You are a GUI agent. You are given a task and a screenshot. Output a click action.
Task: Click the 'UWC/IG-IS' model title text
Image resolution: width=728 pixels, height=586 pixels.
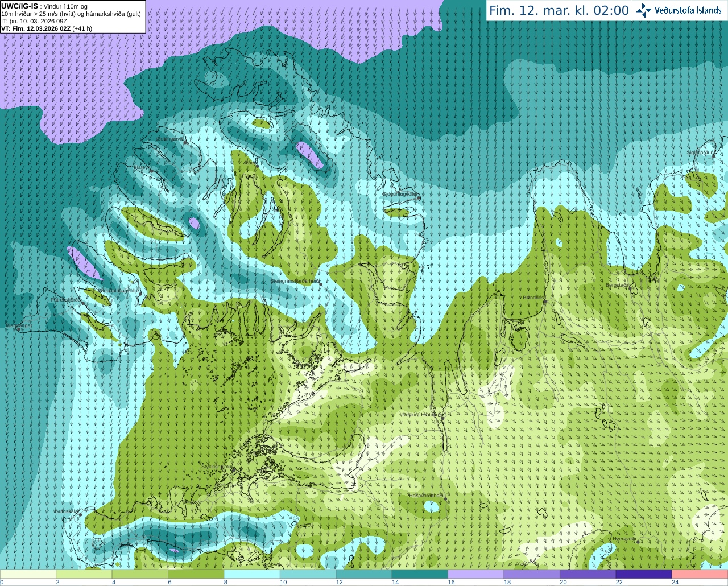(19, 6)
